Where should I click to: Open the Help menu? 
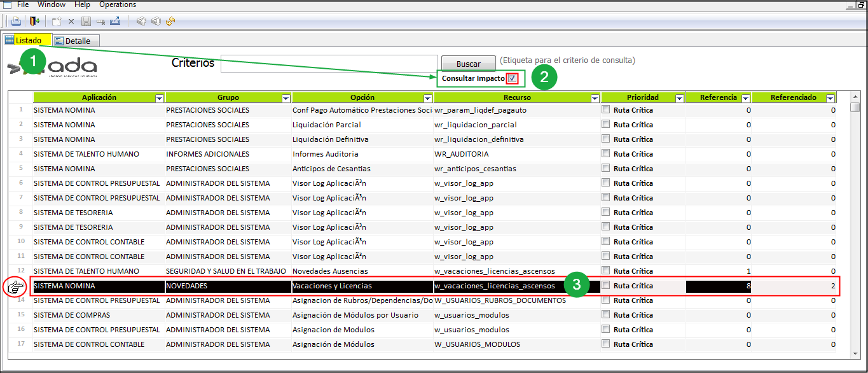point(82,4)
